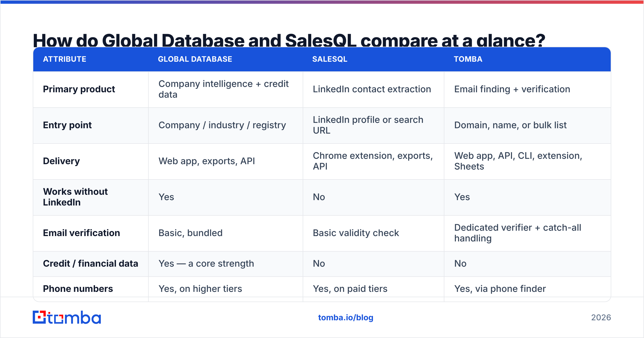Select Tomba 'Yes' in Works without LinkedIn row

point(462,197)
